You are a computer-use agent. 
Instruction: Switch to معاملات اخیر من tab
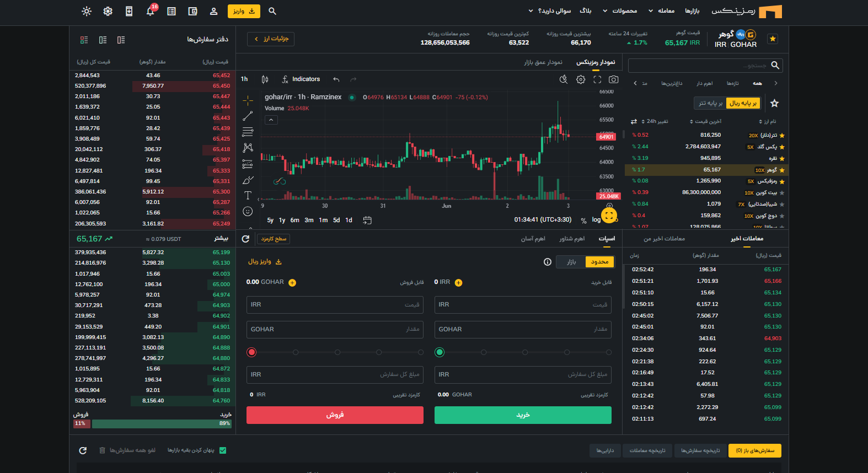(x=664, y=239)
